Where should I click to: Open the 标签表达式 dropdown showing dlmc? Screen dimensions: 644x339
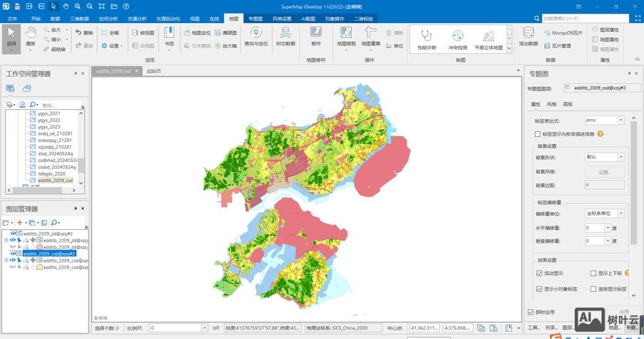point(620,120)
